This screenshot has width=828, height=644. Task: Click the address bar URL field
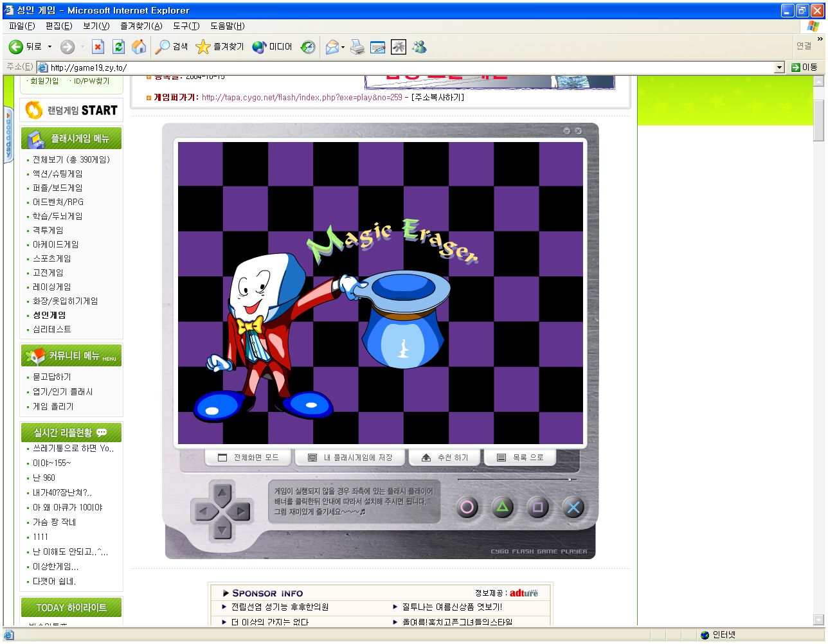[411, 67]
